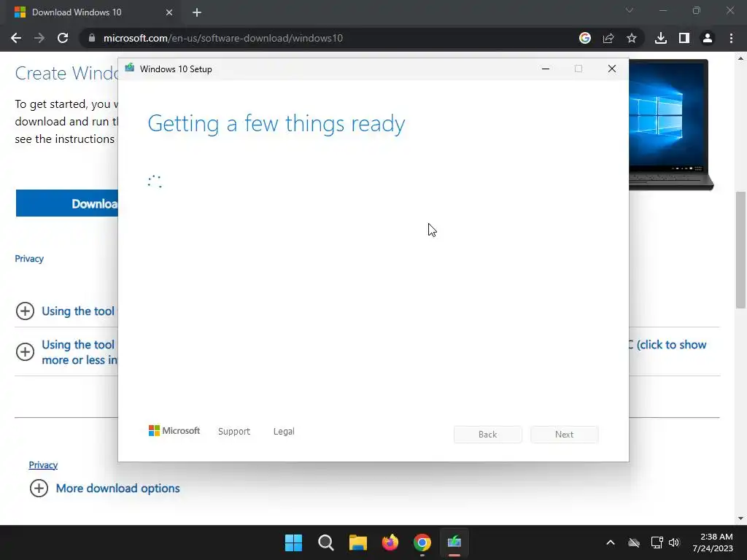Click the scrollbar up arrow
Viewport: 747px width, 560px height.
740,58
